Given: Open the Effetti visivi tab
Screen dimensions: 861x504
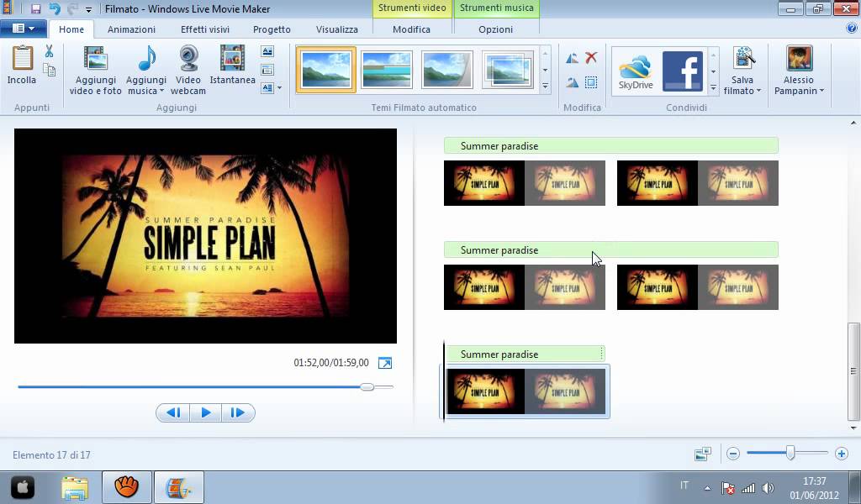Looking at the screenshot, I should point(205,29).
